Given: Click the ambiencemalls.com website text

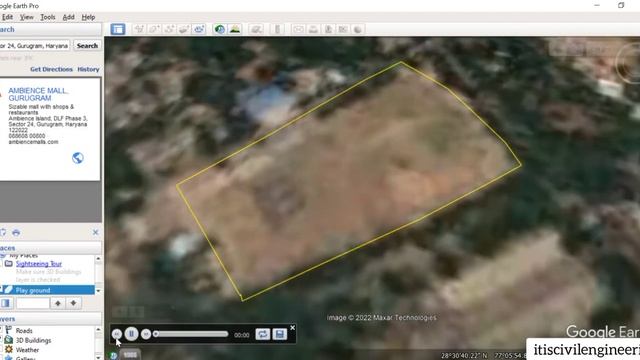Looking at the screenshot, I should [x=33, y=142].
